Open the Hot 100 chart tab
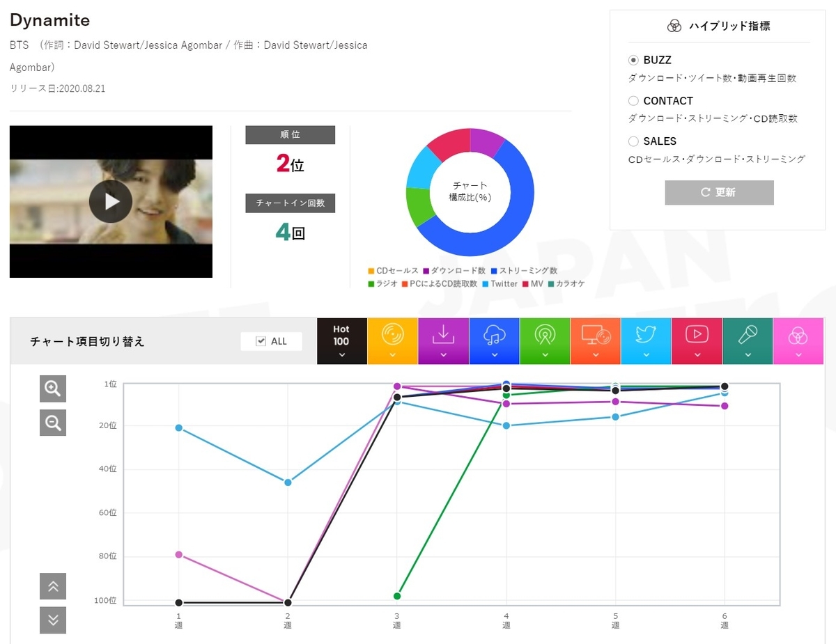 coord(341,341)
